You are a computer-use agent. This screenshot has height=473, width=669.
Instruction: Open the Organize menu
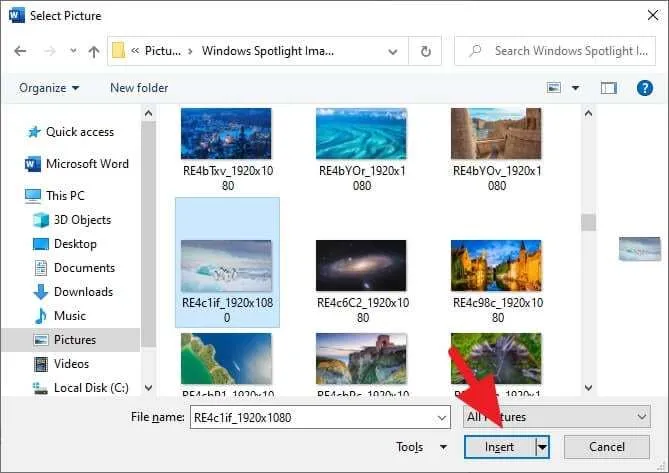tap(49, 88)
